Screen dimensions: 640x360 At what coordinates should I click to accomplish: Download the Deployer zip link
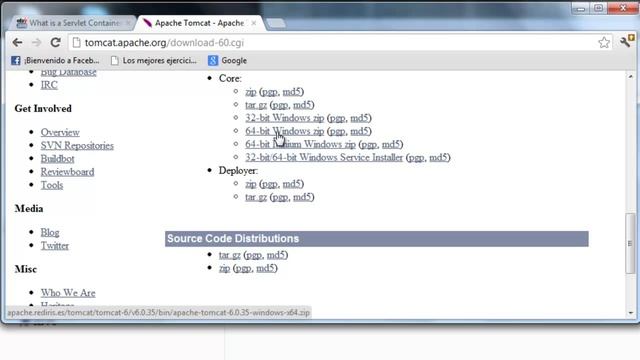click(251, 184)
